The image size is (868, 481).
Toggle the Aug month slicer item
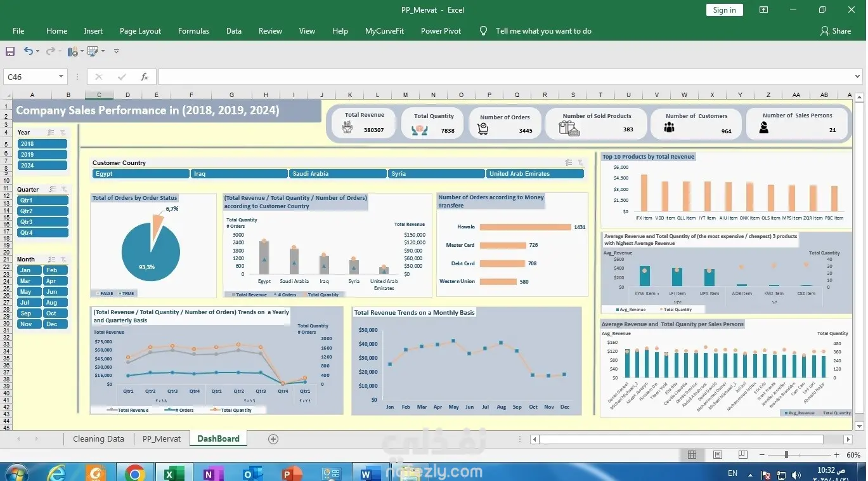point(56,303)
